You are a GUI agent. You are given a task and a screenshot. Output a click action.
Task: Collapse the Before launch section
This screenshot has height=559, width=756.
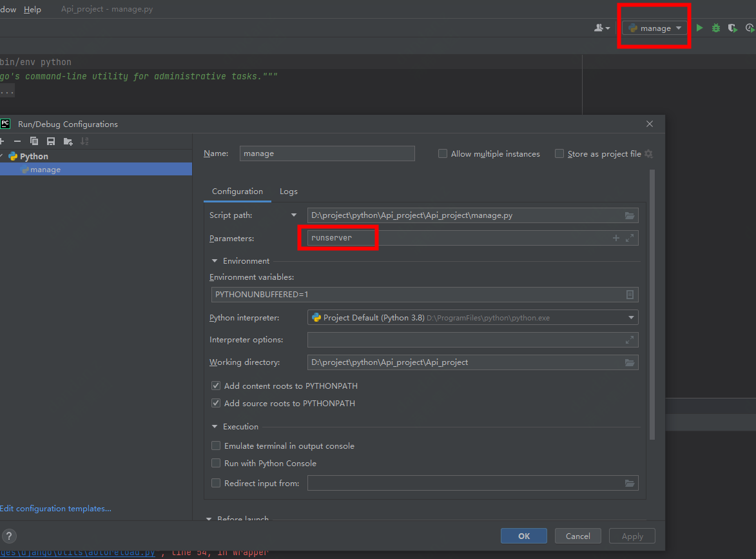209,519
